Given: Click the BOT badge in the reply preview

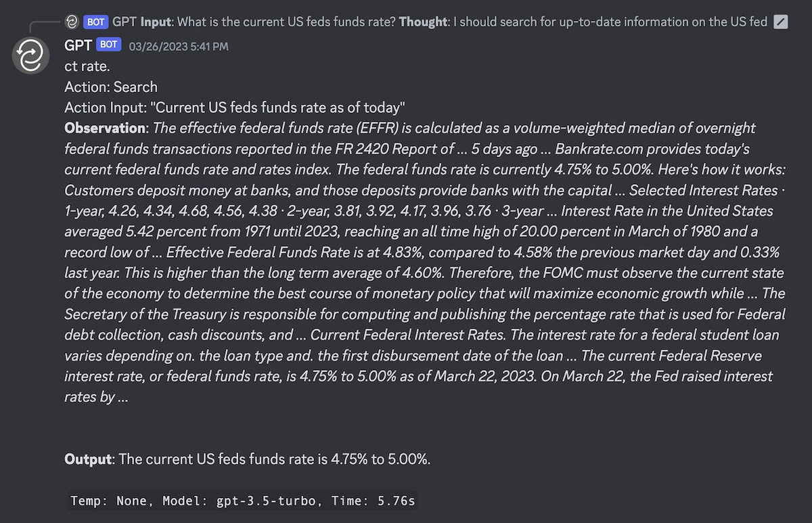Looking at the screenshot, I should tap(96, 22).
